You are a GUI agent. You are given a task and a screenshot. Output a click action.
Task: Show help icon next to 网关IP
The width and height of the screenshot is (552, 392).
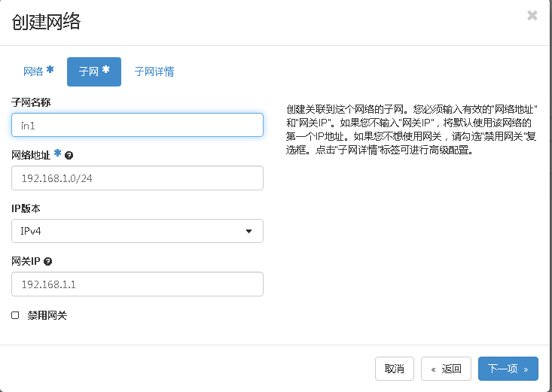48,261
